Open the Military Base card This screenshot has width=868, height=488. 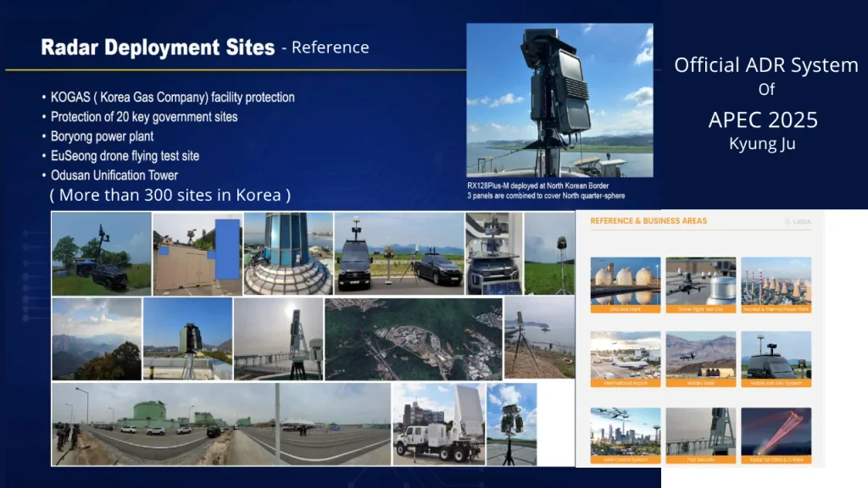pyautogui.click(x=701, y=359)
